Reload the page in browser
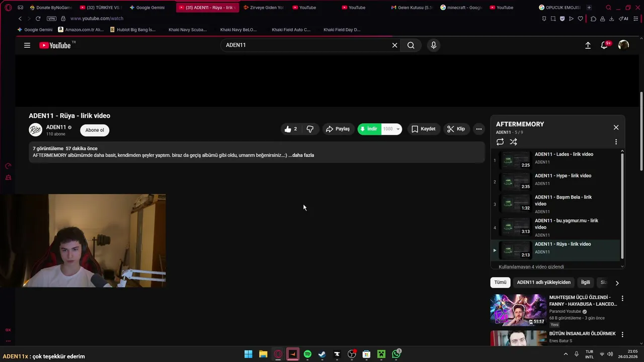This screenshot has height=362, width=644. (x=38, y=19)
